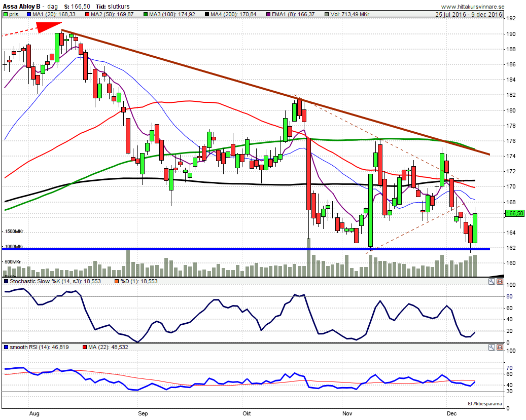Click the Tid: slutkurs label
This screenshot has width=526, height=420.
click(x=113, y=7)
